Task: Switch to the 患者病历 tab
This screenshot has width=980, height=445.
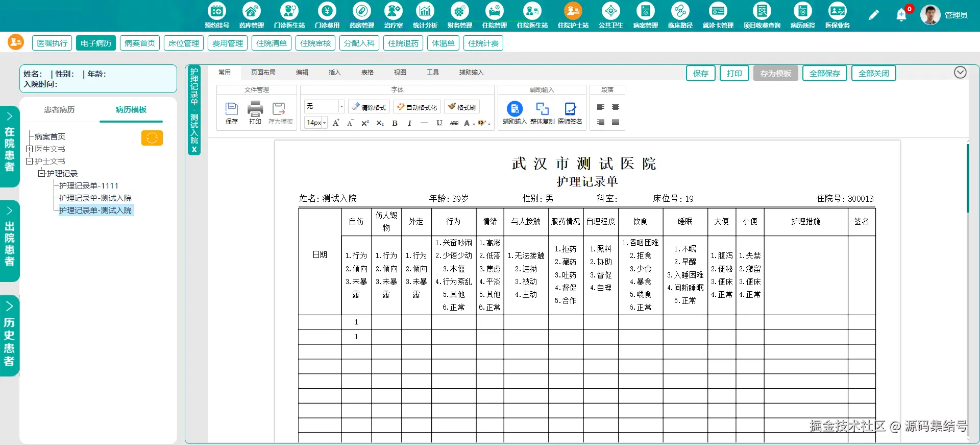Action: click(x=59, y=109)
